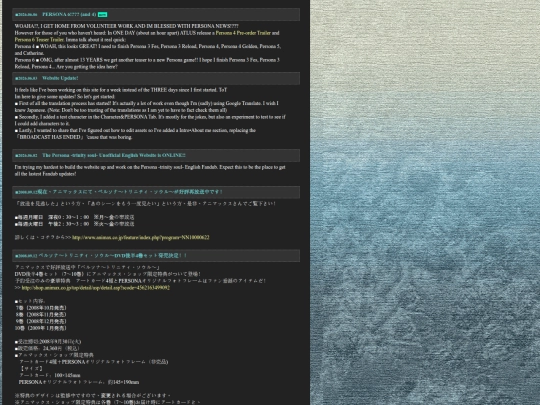Click the order deadline line '2008年9月30日(火)'
Image resolution: width=540 pixels, height=405 pixels.
pos(48,342)
